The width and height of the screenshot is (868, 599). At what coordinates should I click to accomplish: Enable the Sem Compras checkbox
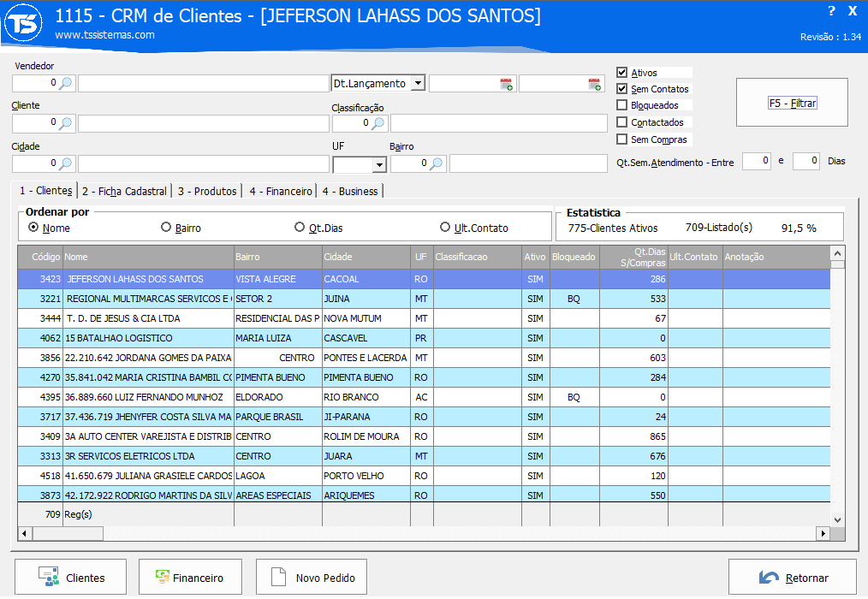(622, 139)
